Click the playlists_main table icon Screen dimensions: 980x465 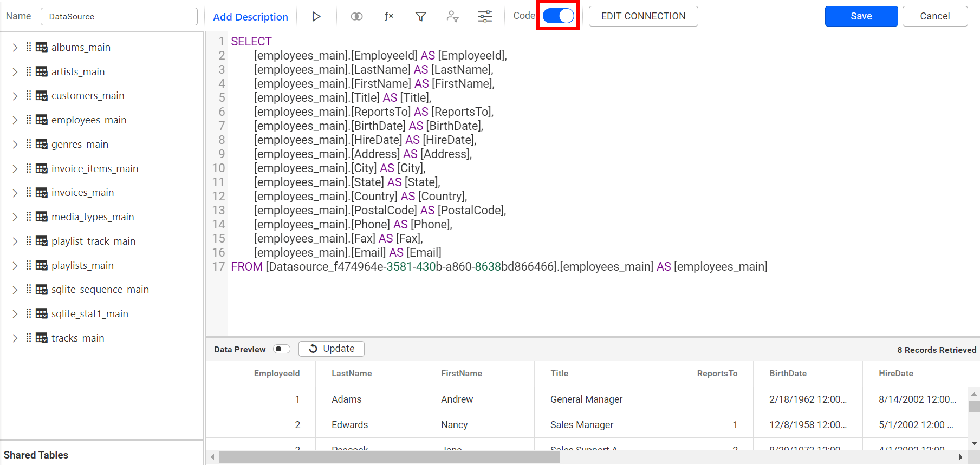42,265
